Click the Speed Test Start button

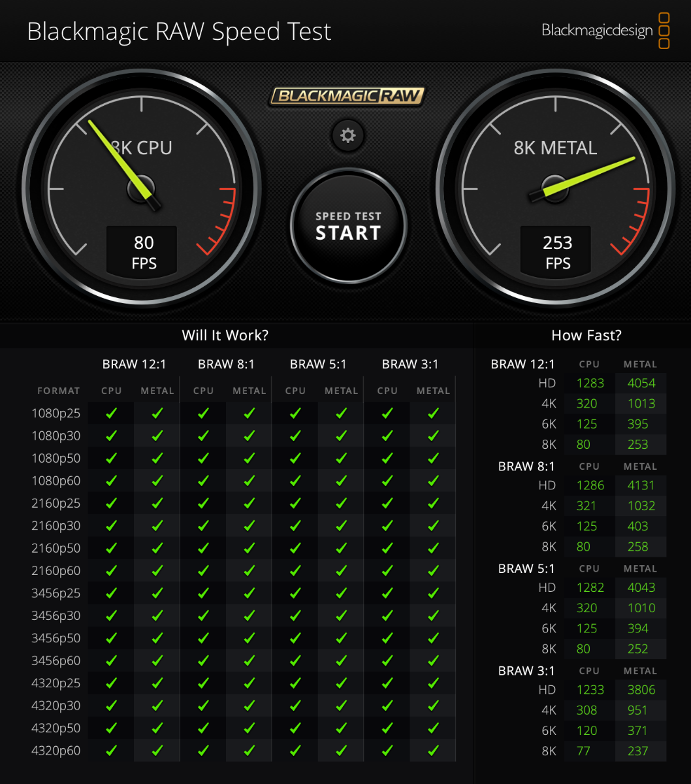(348, 226)
